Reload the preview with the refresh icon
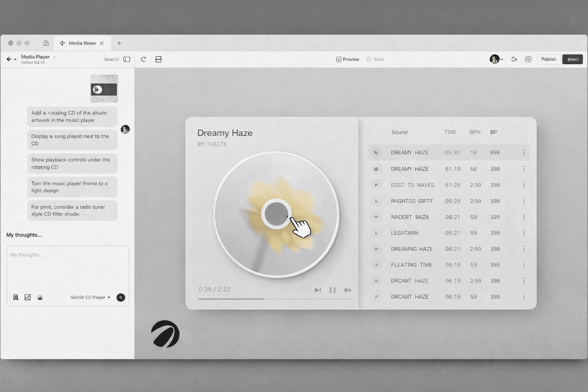The height and width of the screenshot is (392, 588). [x=144, y=59]
